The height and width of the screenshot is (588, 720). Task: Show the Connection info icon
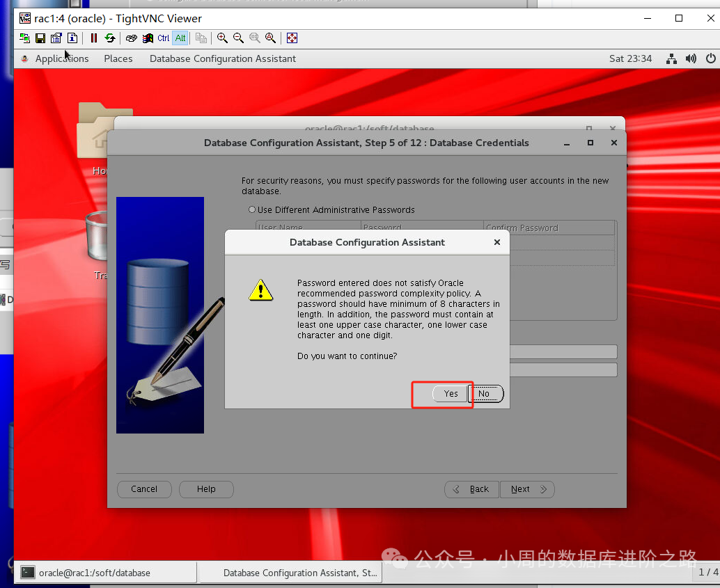72,38
